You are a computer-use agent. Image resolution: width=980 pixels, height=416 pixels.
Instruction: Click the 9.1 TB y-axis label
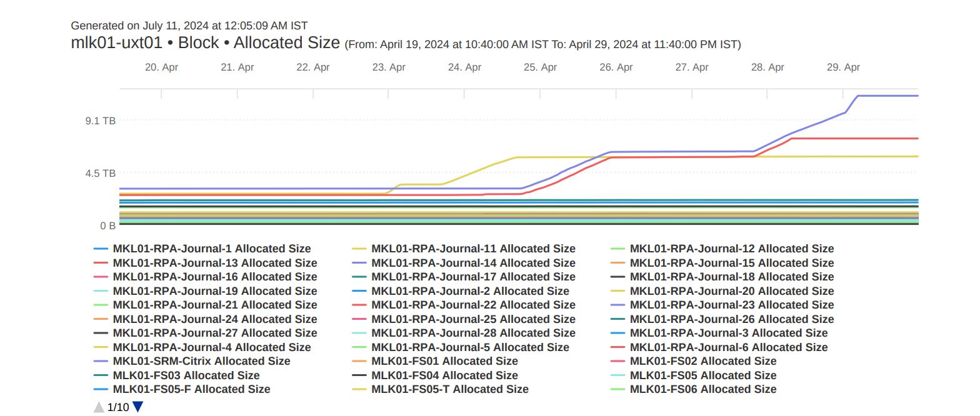pyautogui.click(x=100, y=121)
